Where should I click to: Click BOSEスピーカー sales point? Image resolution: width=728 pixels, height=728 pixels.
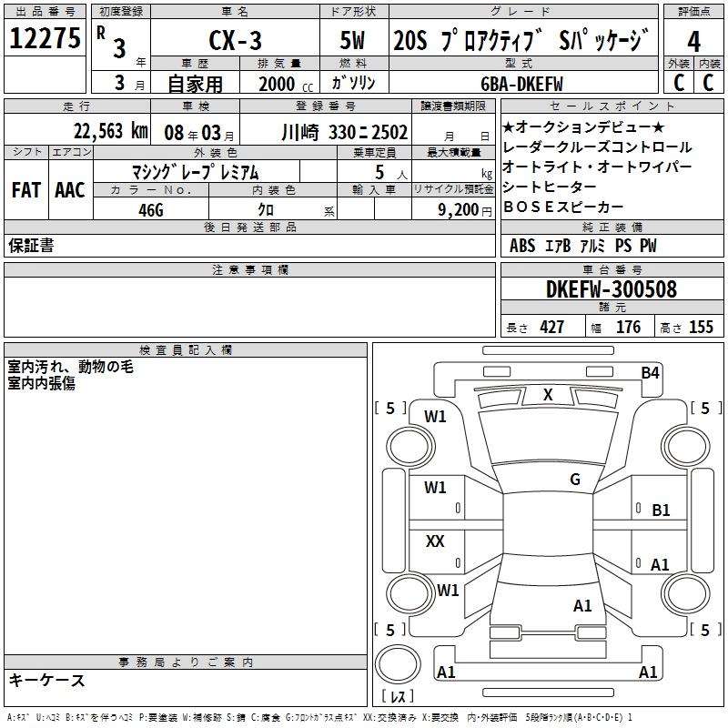point(563,207)
